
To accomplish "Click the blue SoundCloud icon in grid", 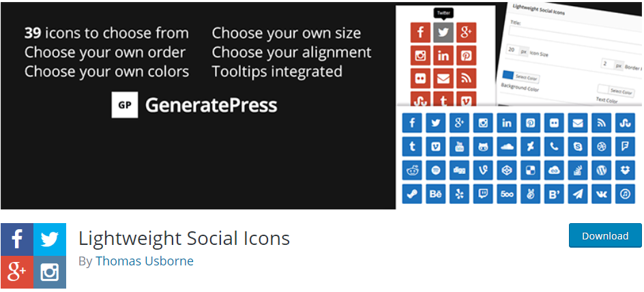I will pos(506,146).
